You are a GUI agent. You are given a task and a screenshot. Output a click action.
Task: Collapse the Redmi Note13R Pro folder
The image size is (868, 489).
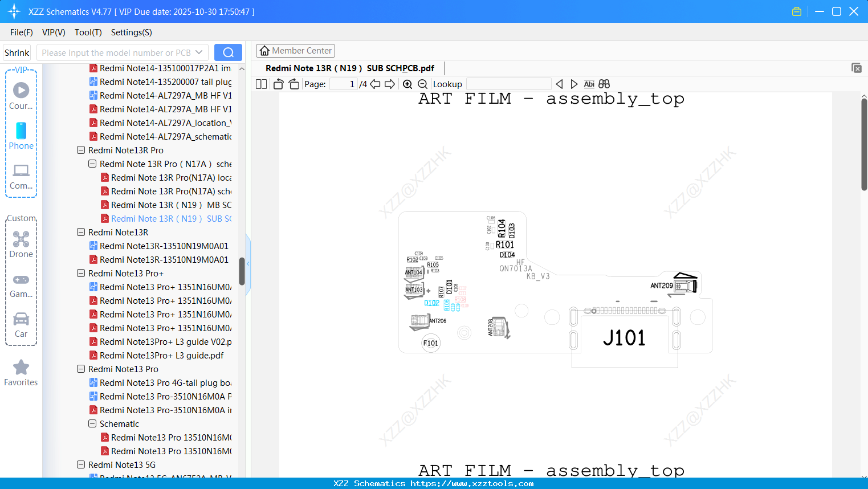pyautogui.click(x=81, y=150)
